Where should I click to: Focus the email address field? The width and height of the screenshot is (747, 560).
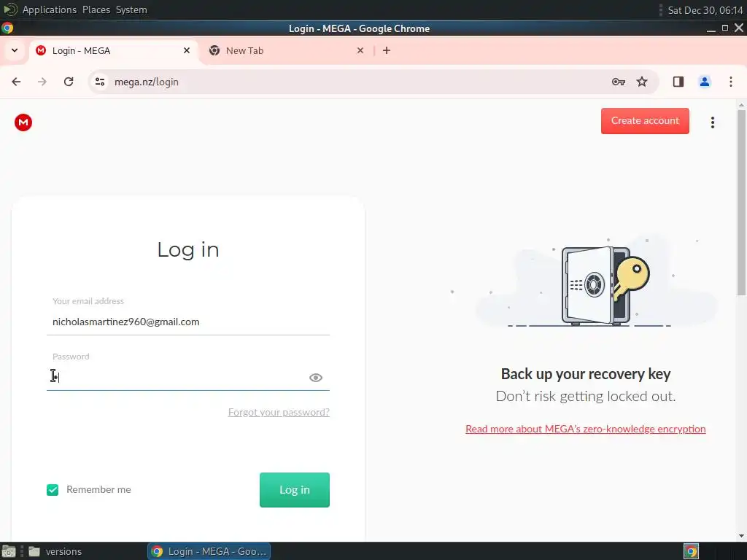pyautogui.click(x=187, y=322)
